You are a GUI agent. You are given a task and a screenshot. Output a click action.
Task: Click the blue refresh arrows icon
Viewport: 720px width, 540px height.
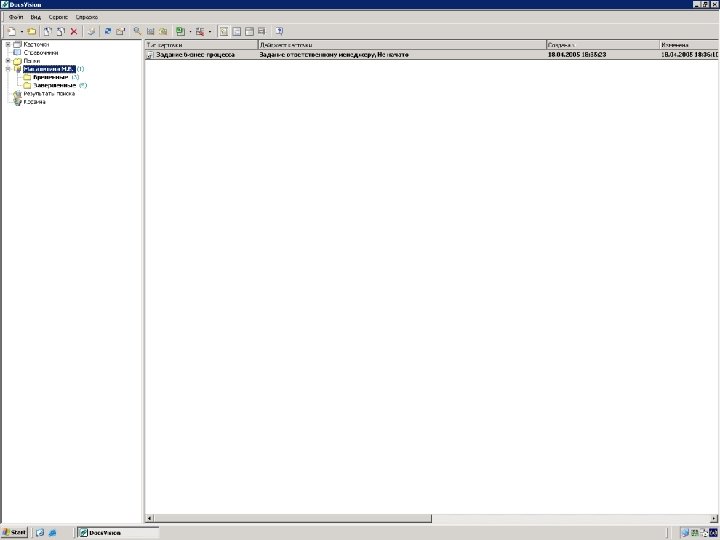coord(108,31)
